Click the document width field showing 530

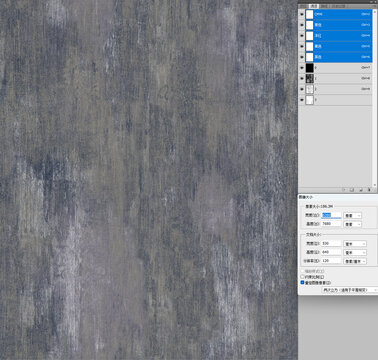[331, 244]
